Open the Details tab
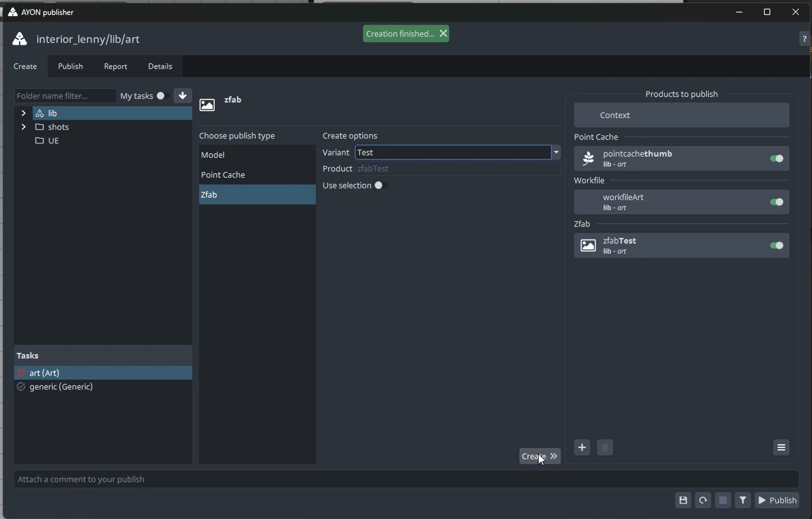The width and height of the screenshot is (812, 519). click(x=160, y=66)
